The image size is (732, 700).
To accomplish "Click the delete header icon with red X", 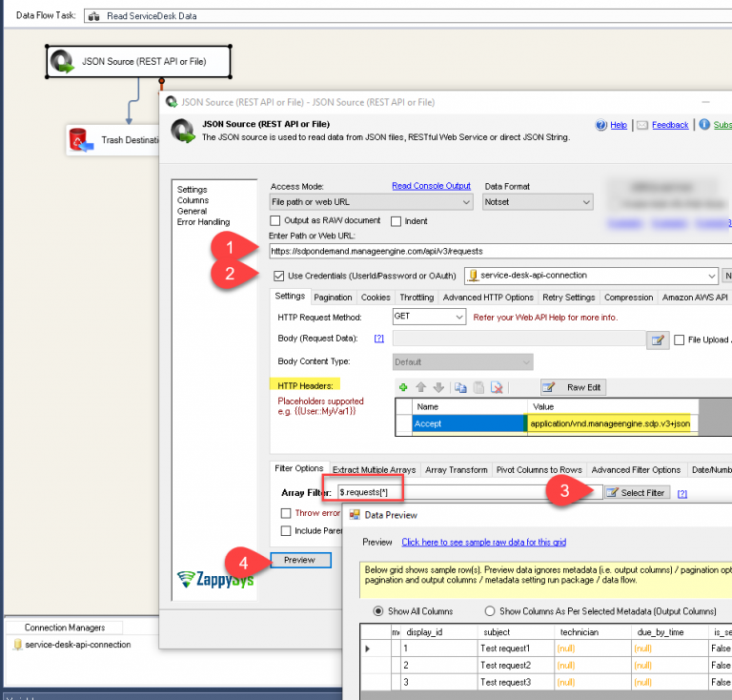I will coord(497,388).
